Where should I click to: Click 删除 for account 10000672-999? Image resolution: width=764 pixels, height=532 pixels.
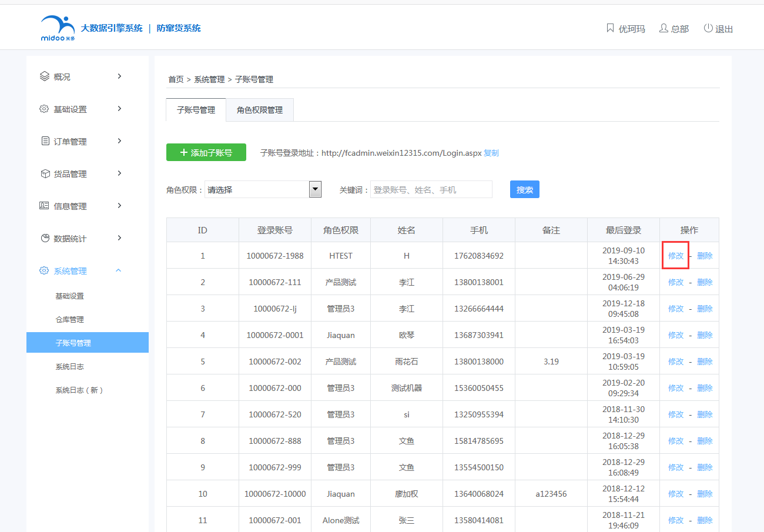[x=705, y=467]
